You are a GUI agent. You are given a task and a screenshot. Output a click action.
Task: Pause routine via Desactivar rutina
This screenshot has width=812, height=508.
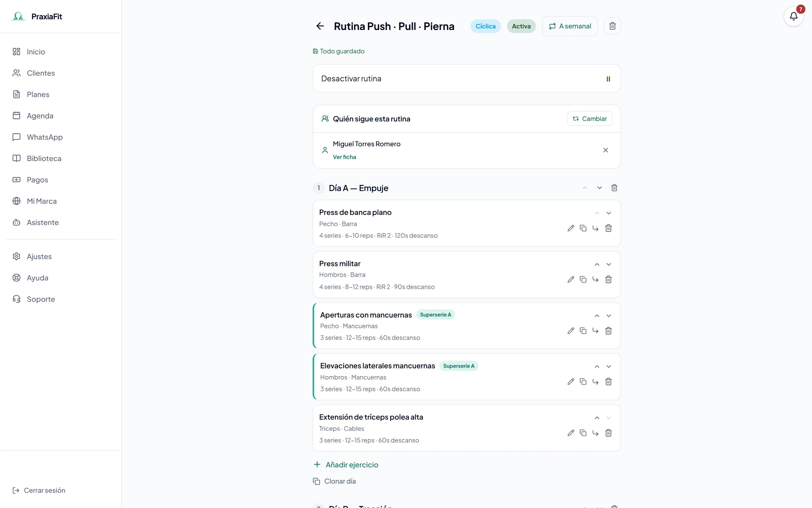click(467, 79)
